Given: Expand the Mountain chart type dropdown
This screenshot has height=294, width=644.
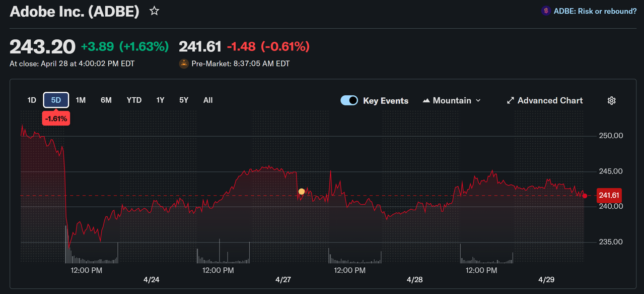Looking at the screenshot, I should (x=452, y=100).
